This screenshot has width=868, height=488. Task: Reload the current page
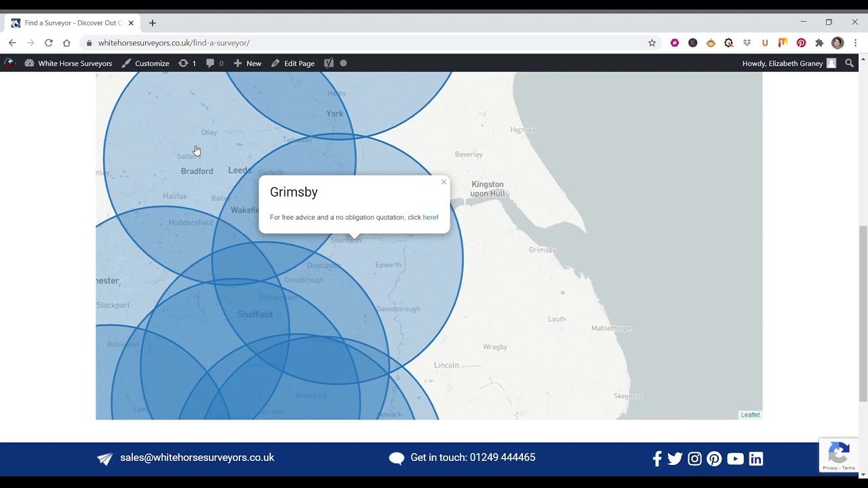pos(49,43)
